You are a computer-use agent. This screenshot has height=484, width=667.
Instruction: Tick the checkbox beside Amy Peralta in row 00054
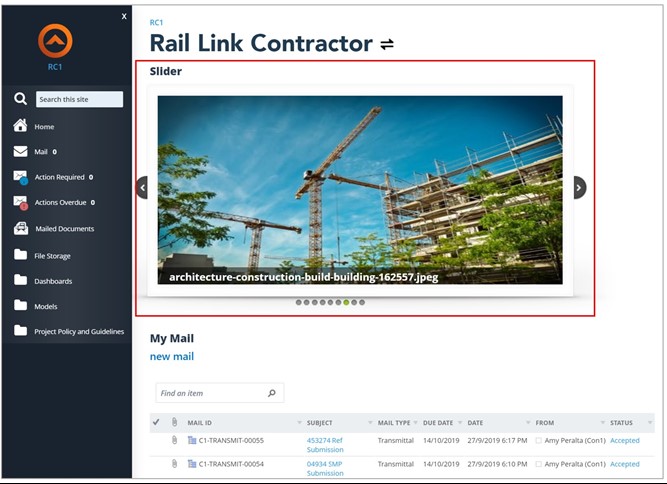pyautogui.click(x=539, y=464)
